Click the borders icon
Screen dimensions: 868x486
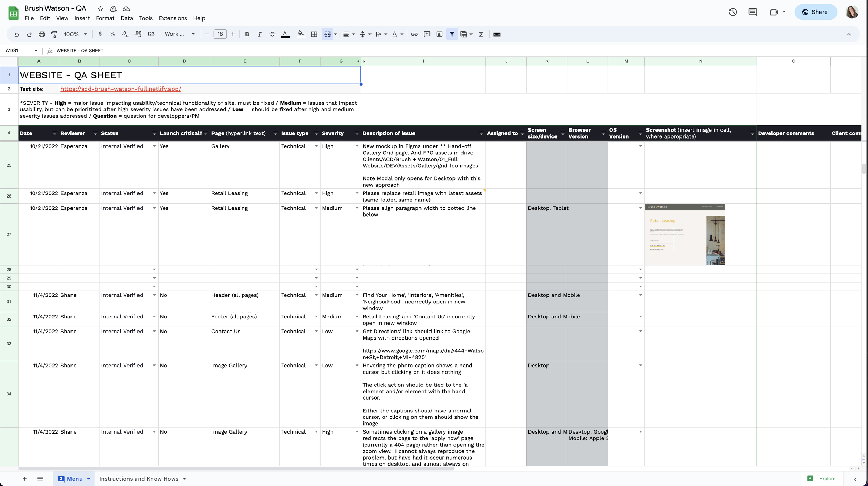[x=314, y=34]
